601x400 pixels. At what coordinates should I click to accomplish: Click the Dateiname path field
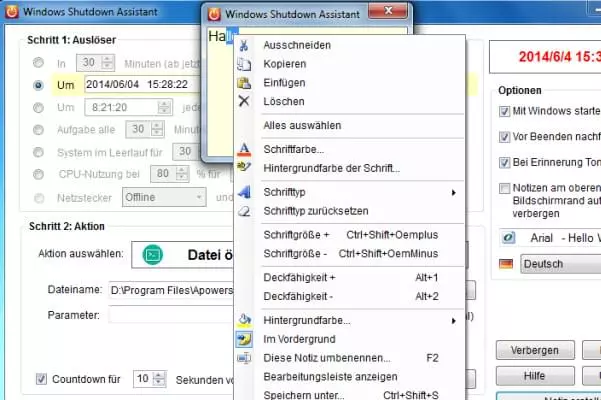171,290
